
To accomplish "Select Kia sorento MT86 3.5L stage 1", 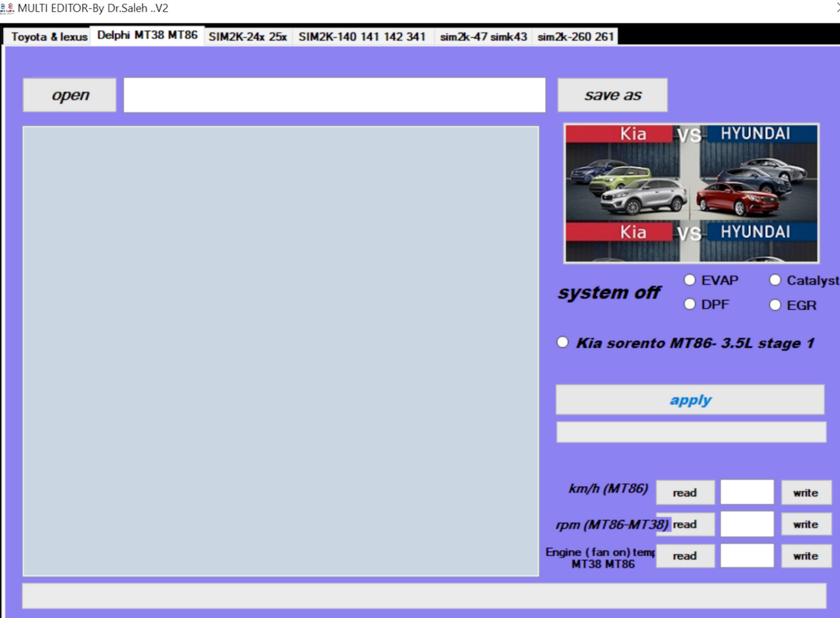I will coord(562,342).
